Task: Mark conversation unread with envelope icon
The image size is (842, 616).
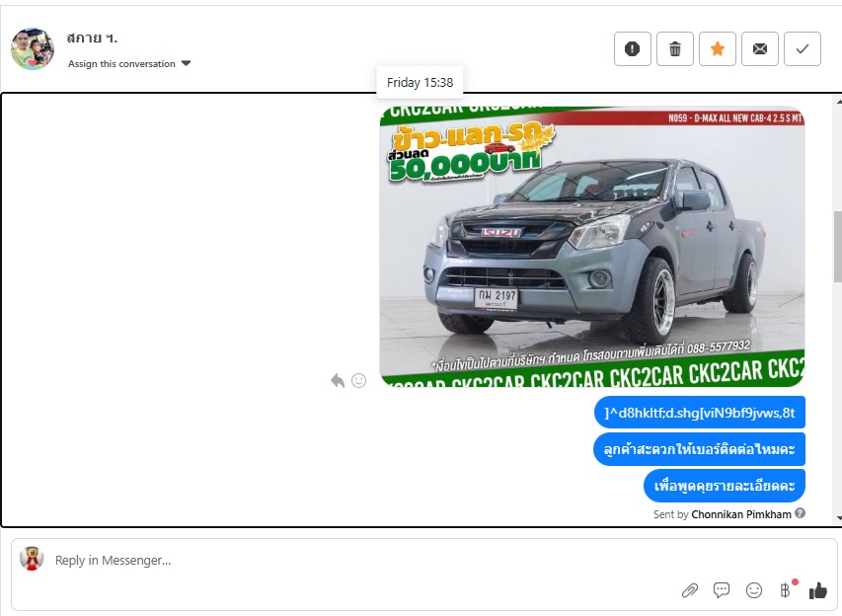Action: [x=760, y=49]
